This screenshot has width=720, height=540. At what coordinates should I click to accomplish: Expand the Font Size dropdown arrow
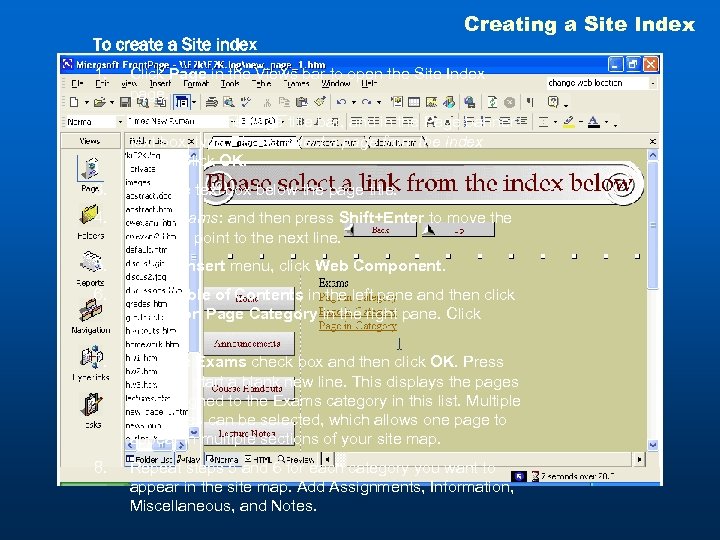[x=283, y=122]
